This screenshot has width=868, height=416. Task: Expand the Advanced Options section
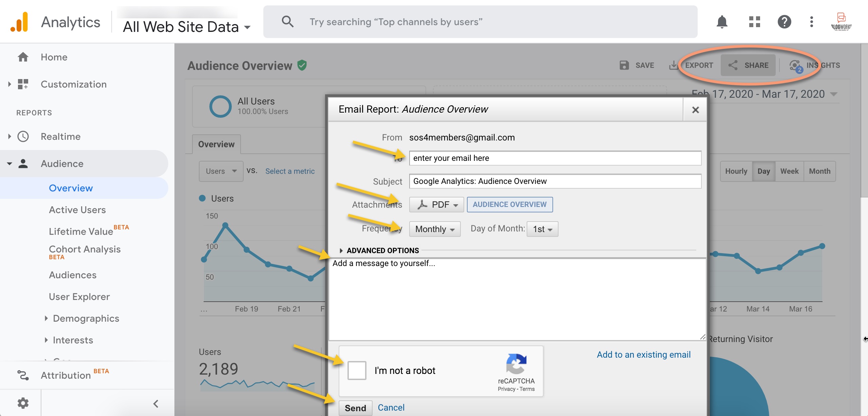click(x=379, y=250)
